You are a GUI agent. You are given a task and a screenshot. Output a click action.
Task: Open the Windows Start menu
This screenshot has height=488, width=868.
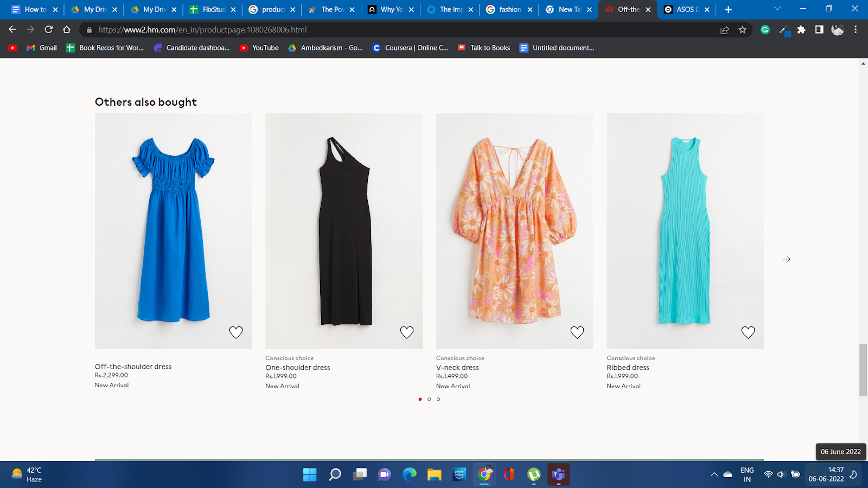point(310,474)
